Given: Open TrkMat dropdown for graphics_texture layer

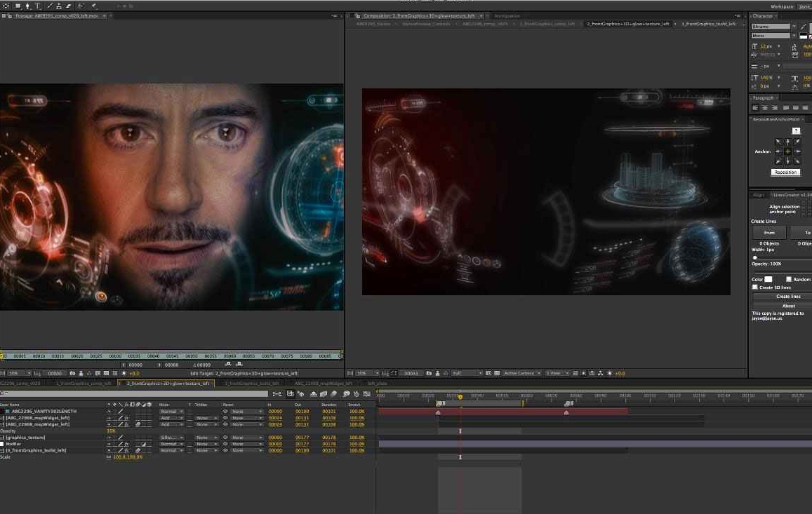Looking at the screenshot, I should tap(206, 438).
